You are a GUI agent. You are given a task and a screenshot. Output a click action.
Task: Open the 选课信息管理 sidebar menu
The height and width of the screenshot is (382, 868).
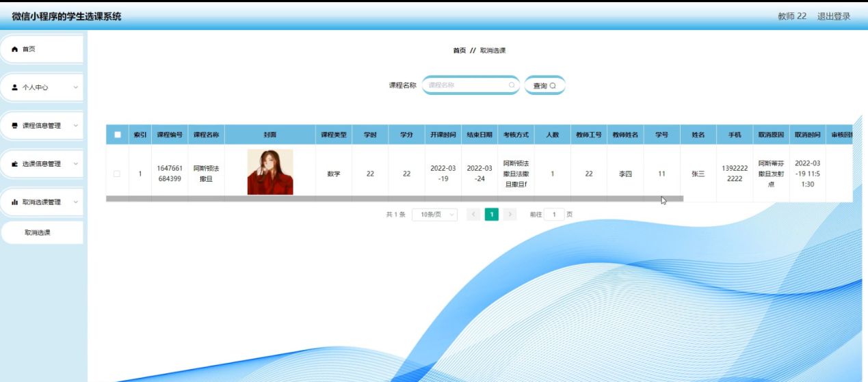click(x=42, y=164)
